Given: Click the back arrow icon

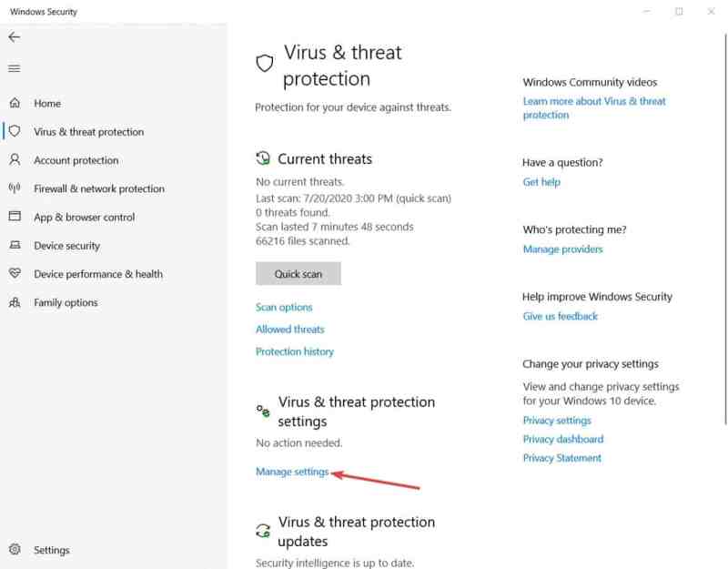Looking at the screenshot, I should pyautogui.click(x=15, y=37).
